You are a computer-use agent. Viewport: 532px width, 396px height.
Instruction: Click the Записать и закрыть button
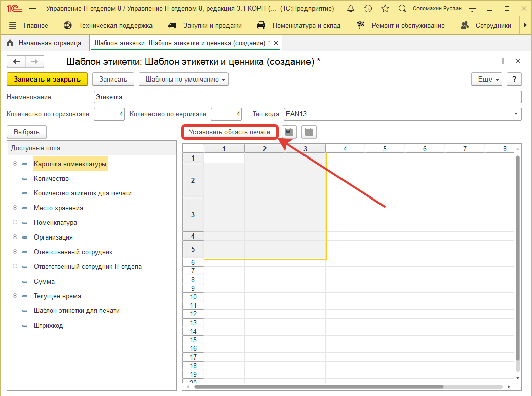tap(47, 80)
